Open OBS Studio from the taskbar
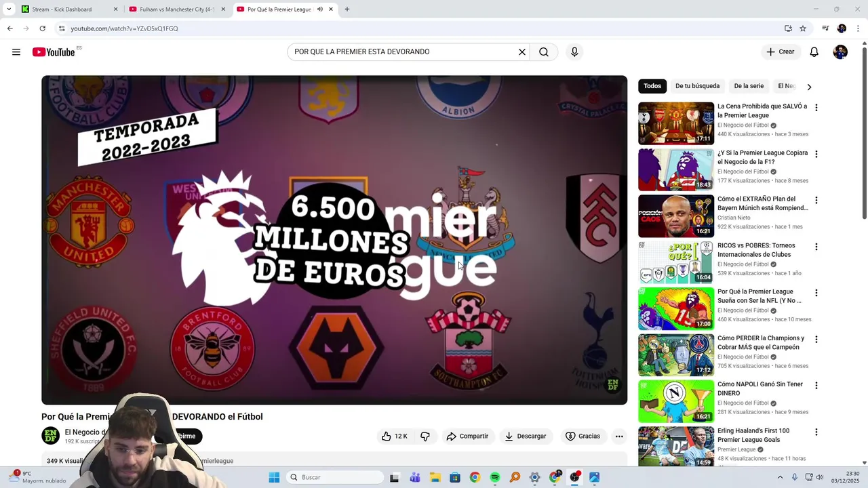 575,477
